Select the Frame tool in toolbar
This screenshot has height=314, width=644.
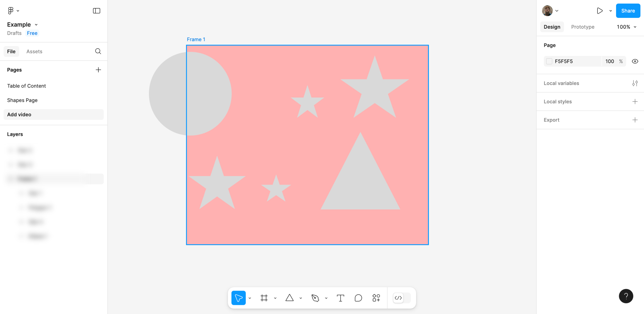264,298
